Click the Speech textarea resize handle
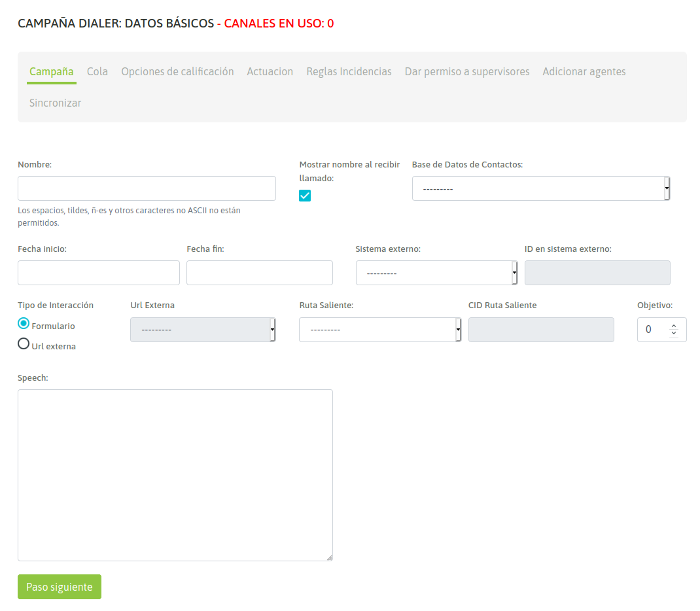This screenshot has width=700, height=611. point(330,557)
